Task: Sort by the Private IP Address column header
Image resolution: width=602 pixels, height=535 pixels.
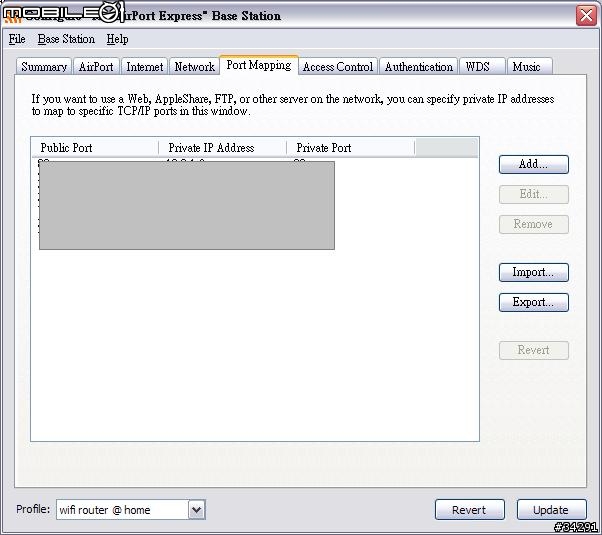Action: coord(223,148)
